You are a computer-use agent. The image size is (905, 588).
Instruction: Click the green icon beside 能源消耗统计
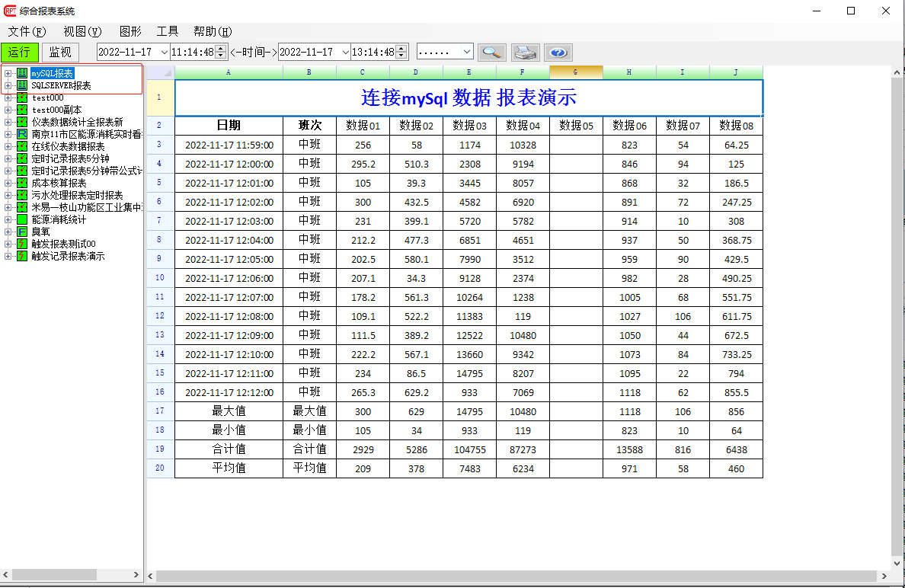pos(22,219)
